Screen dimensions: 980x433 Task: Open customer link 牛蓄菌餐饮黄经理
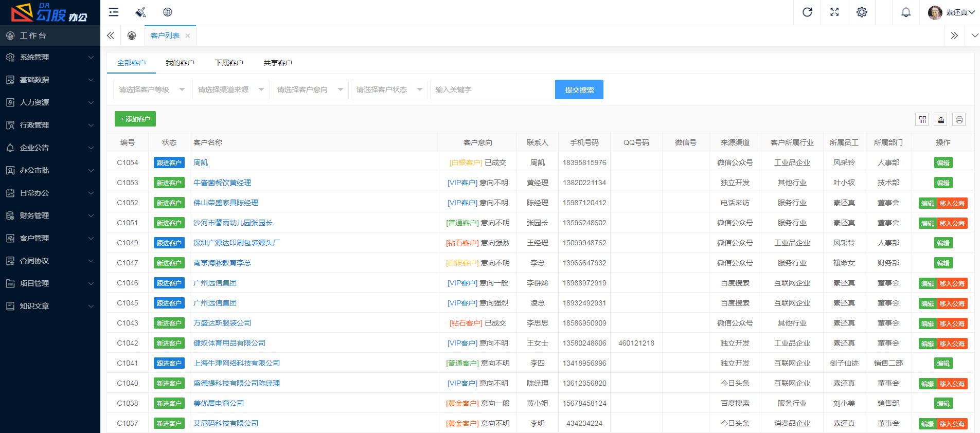[x=222, y=183]
